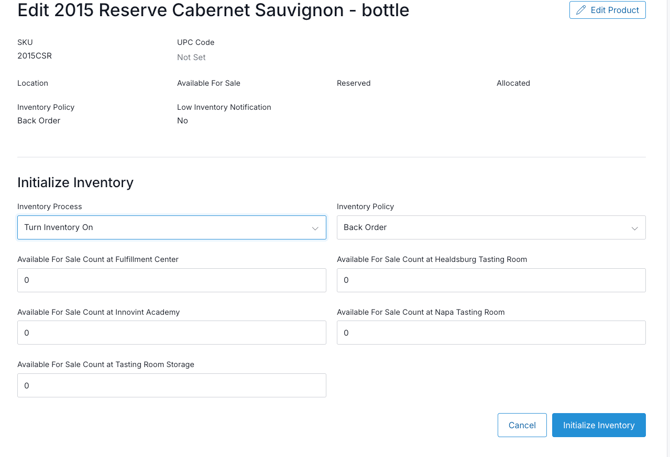Focus the Fulfillment Center count field
This screenshot has height=457, width=670.
(x=171, y=280)
